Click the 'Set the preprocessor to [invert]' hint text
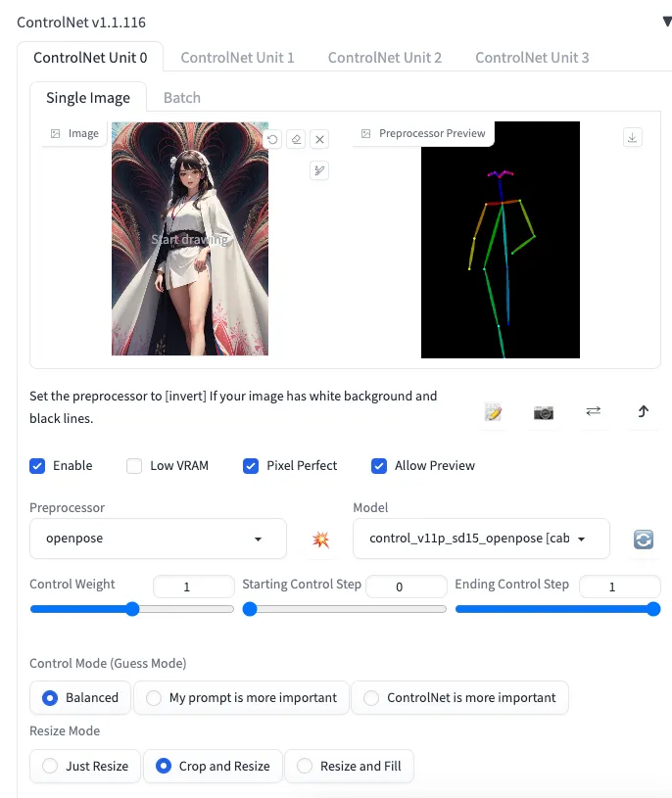The height and width of the screenshot is (798, 672). coord(233,407)
